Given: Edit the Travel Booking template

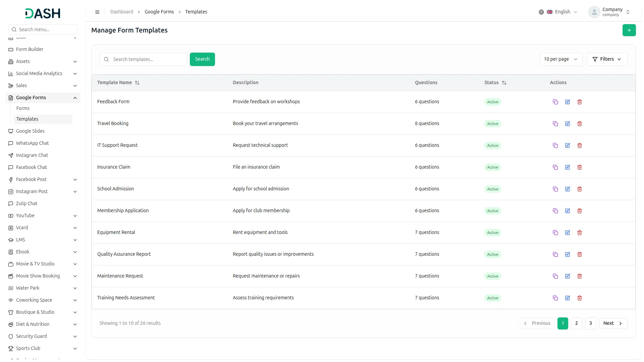Looking at the screenshot, I should 568,124.
